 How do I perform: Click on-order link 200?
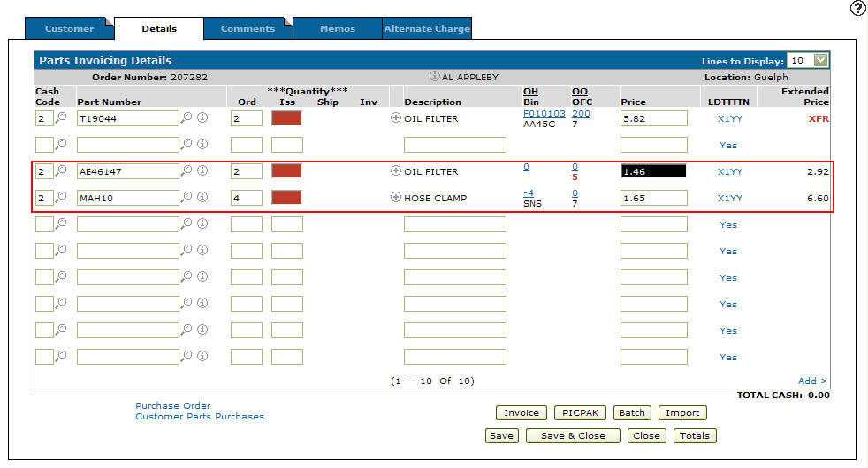pyautogui.click(x=581, y=113)
